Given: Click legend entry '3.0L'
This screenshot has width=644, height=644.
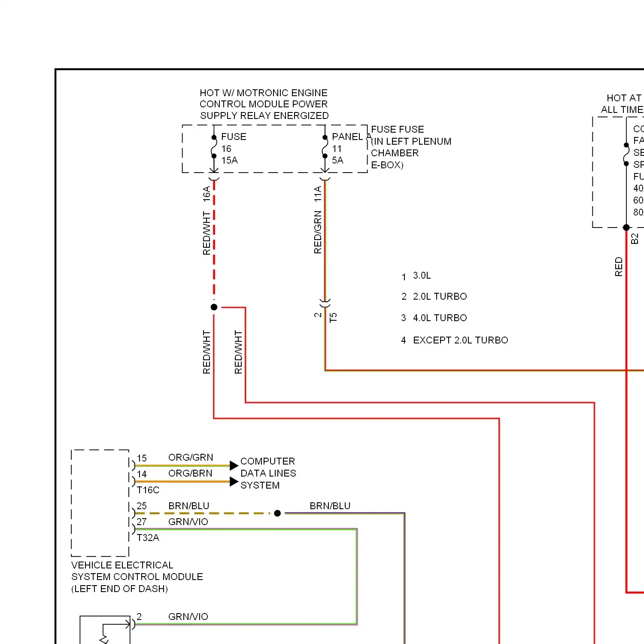Looking at the screenshot, I should [x=422, y=276].
